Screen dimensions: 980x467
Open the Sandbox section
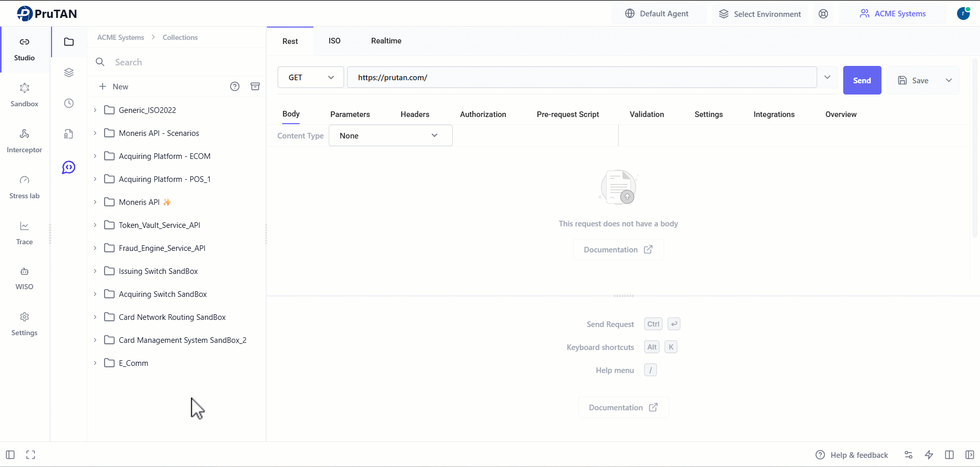click(x=24, y=95)
